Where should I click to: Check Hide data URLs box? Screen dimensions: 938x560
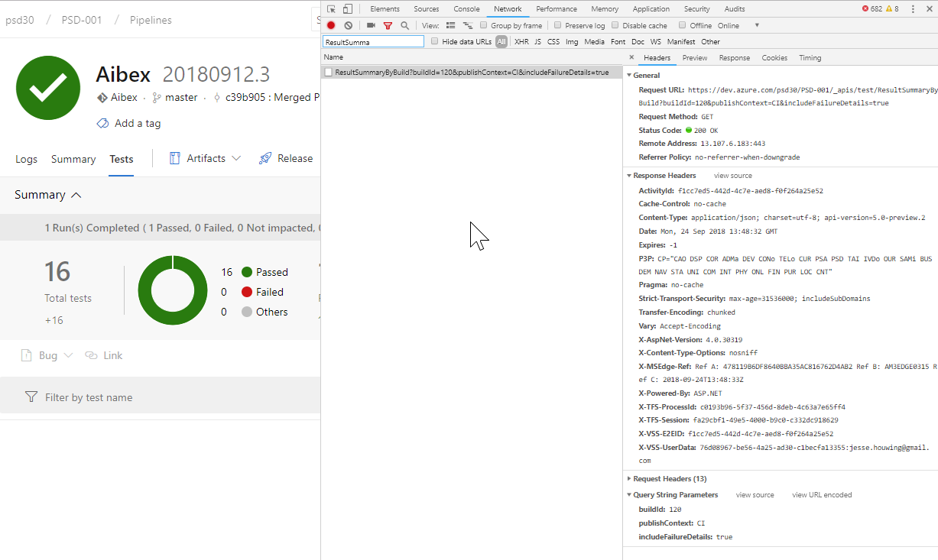tap(435, 41)
